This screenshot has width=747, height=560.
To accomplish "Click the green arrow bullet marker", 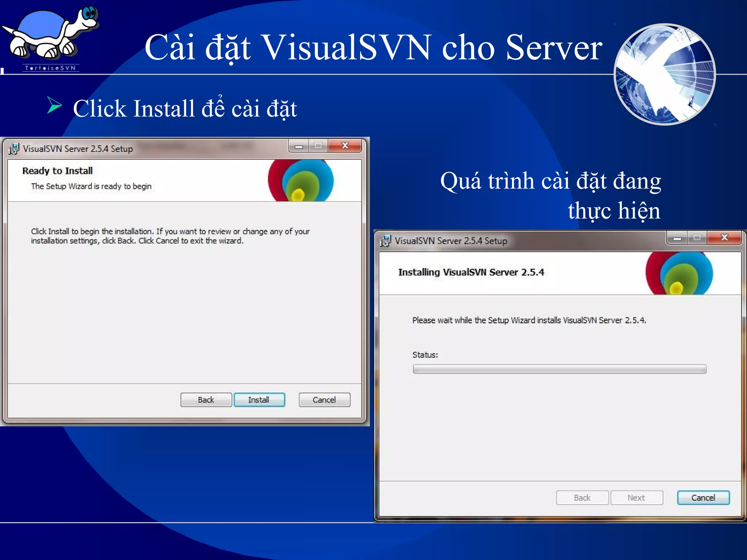I will click(x=55, y=105).
